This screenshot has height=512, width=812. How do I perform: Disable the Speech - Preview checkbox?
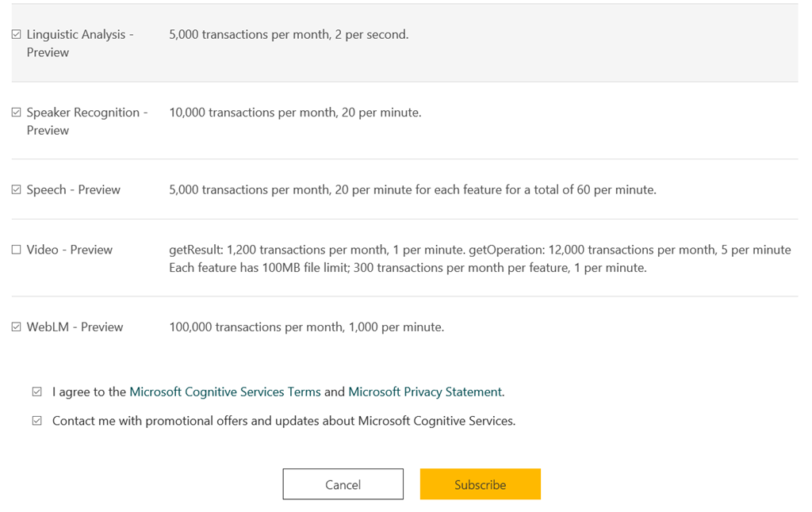(x=17, y=189)
